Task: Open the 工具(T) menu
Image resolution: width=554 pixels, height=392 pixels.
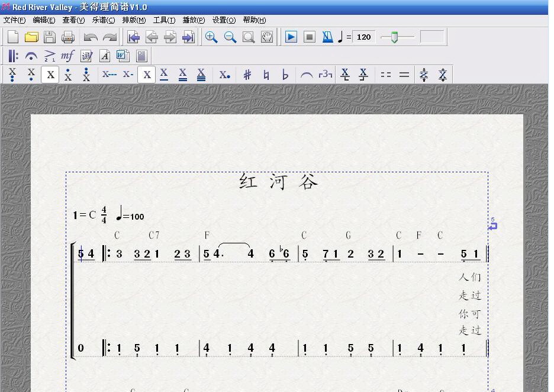Action: click(x=164, y=20)
